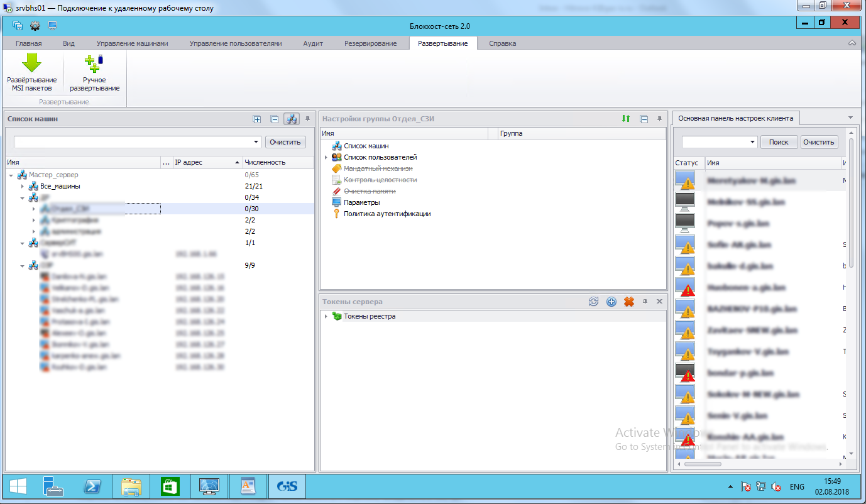This screenshot has height=504, width=866.
Task: Click the client panel horizontal scrollbar
Action: click(x=703, y=464)
